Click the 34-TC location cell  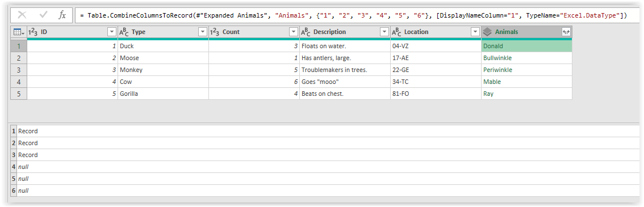(436, 82)
